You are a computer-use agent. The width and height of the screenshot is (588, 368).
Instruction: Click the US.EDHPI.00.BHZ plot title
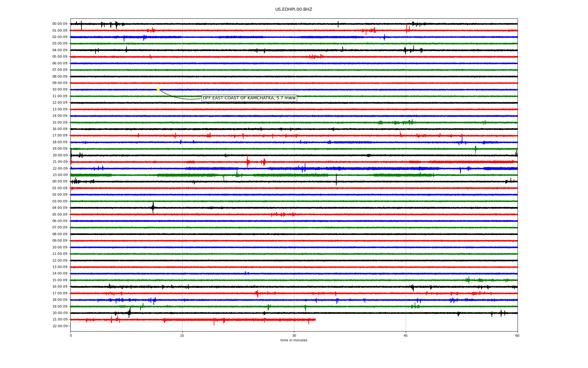pos(294,10)
